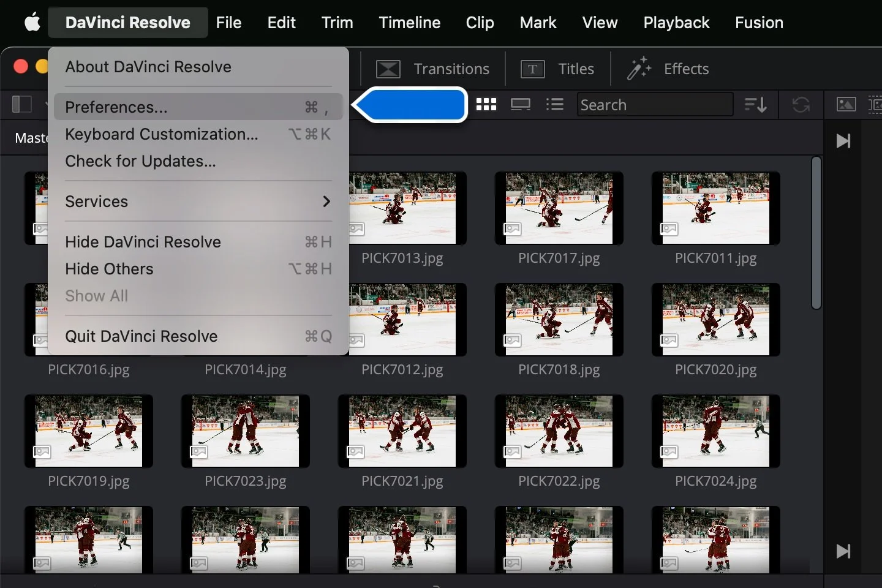Click still-image badge on PICK7023.jpg thumbnail
882x588 pixels.
[198, 452]
